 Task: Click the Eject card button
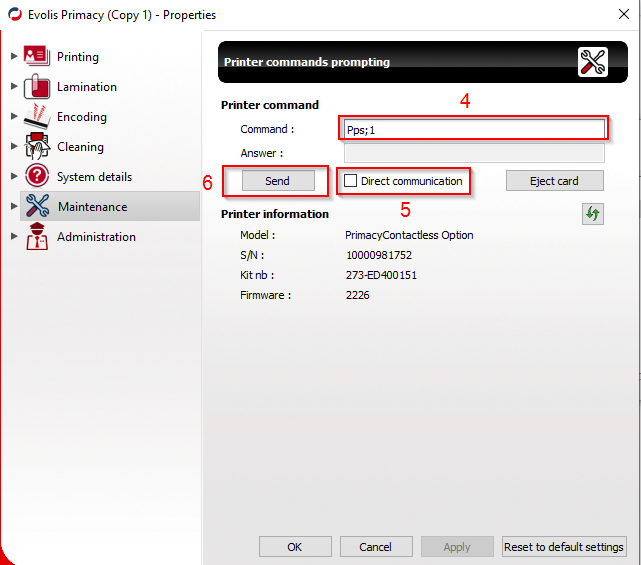[x=554, y=181]
